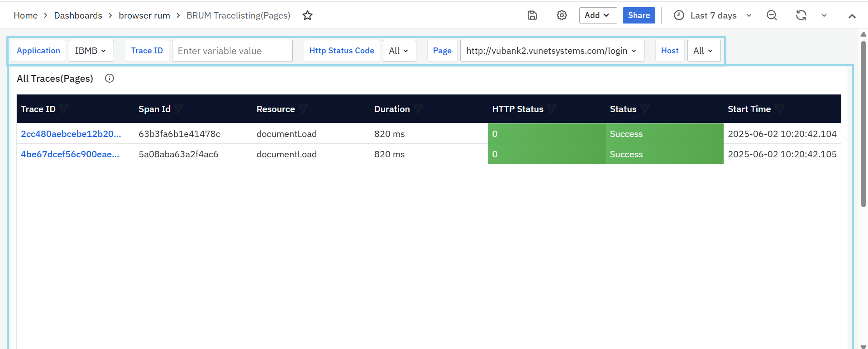Expand the Host filter dropdown
The width and height of the screenshot is (868, 349).
703,51
